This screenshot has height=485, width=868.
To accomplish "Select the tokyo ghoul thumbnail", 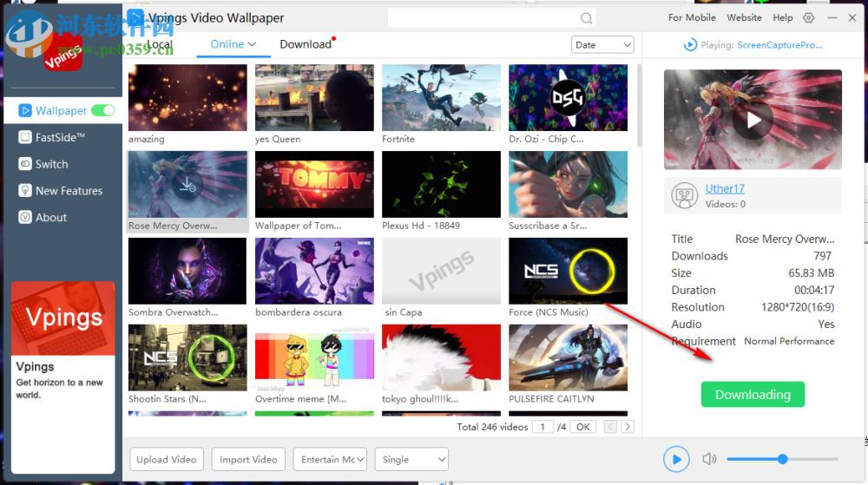I will click(x=441, y=357).
